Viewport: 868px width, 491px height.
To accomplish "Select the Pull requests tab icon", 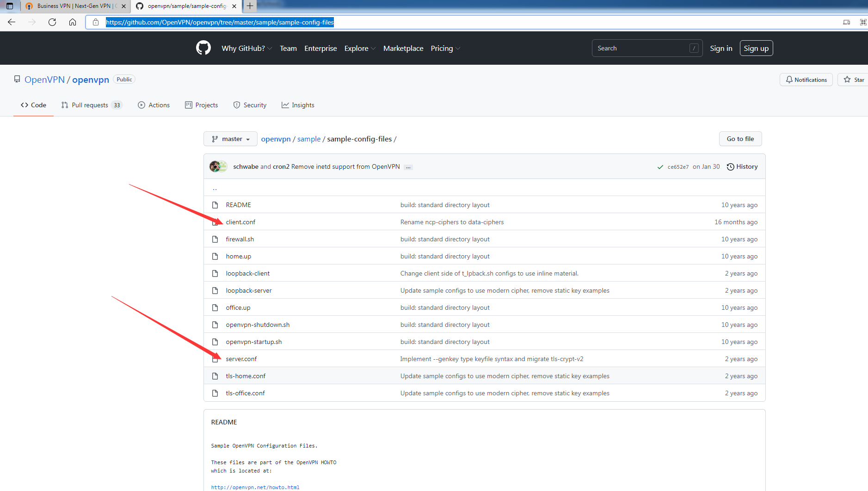I will (65, 105).
